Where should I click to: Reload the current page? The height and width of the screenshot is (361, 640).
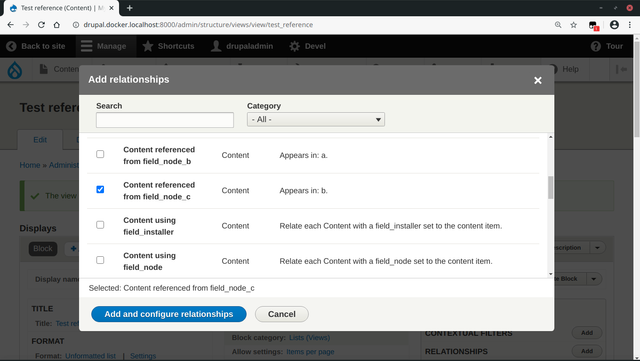tap(41, 25)
